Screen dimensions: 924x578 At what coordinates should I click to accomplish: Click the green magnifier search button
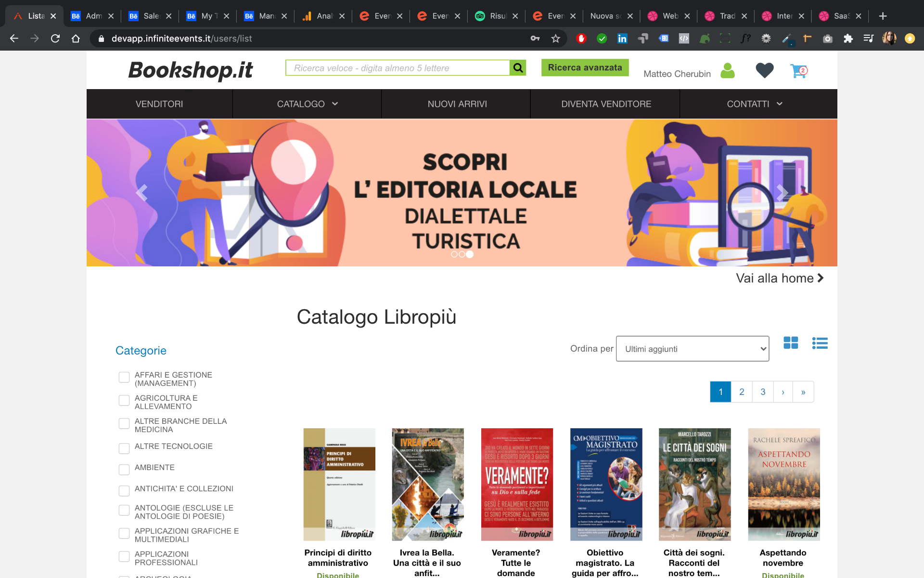(x=518, y=68)
